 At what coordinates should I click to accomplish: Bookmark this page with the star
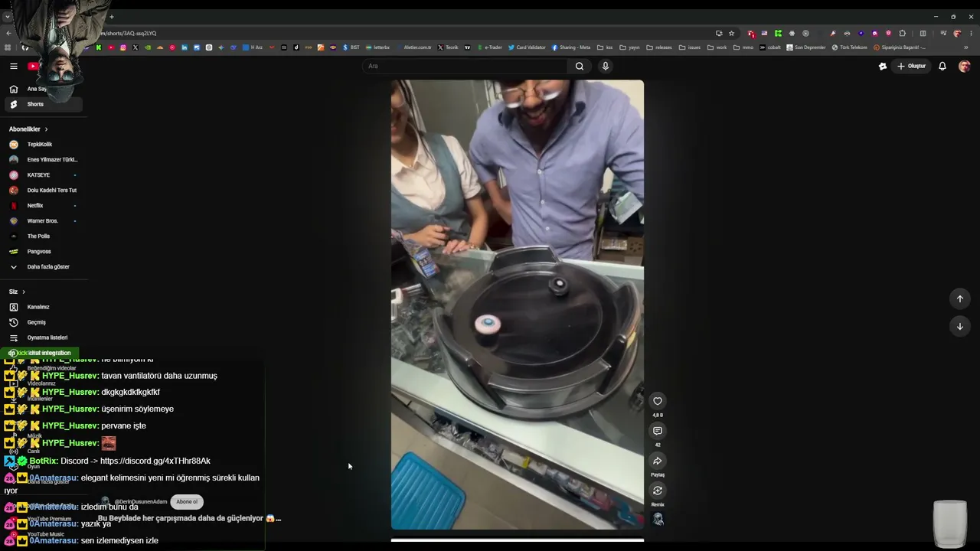tap(732, 34)
